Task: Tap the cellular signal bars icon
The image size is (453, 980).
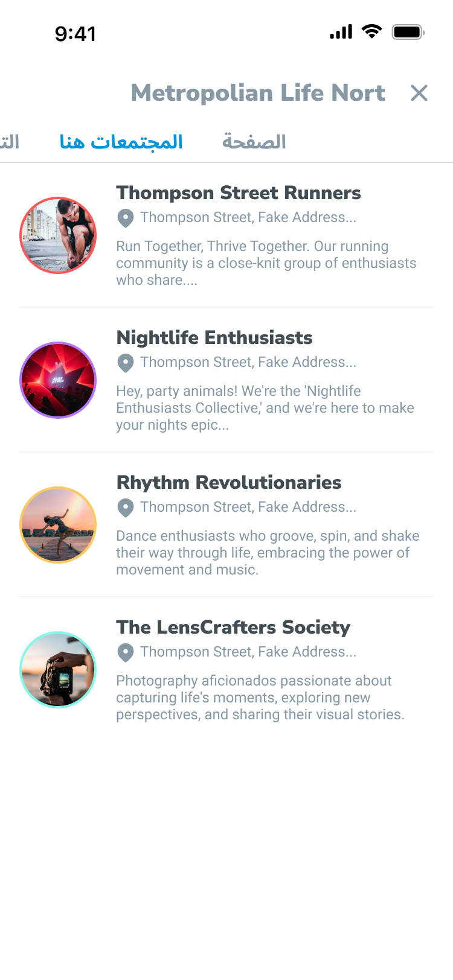Action: (341, 32)
